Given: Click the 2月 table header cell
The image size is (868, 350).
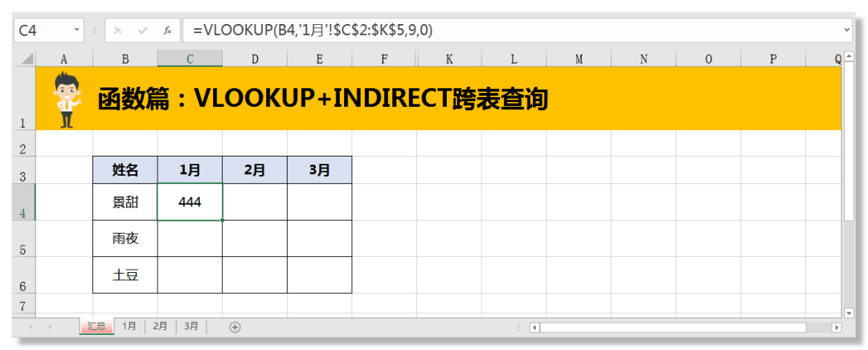Looking at the screenshot, I should 255,169.
